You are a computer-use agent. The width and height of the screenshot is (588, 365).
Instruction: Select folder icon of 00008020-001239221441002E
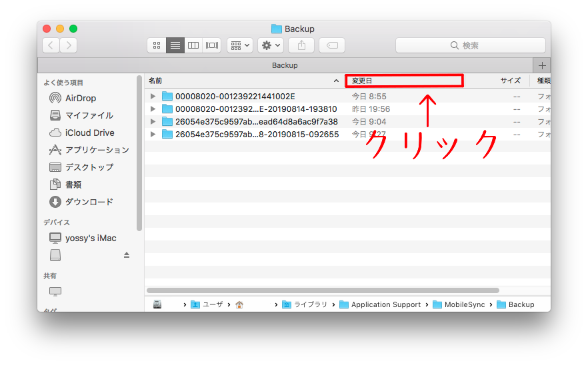167,97
